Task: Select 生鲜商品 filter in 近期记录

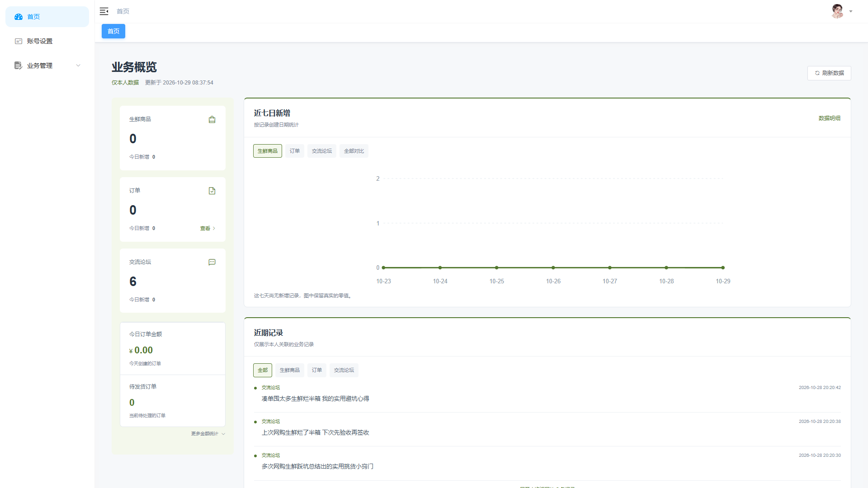Action: (290, 370)
